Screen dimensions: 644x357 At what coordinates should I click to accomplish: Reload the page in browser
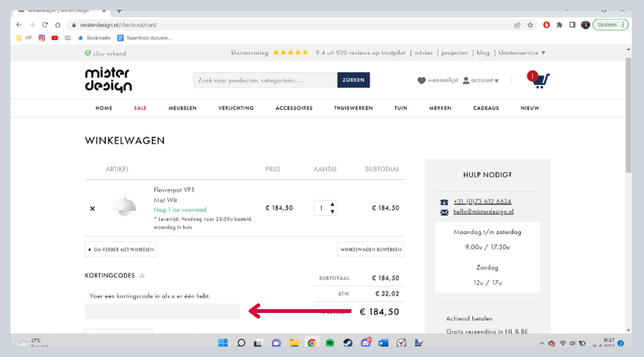click(45, 24)
